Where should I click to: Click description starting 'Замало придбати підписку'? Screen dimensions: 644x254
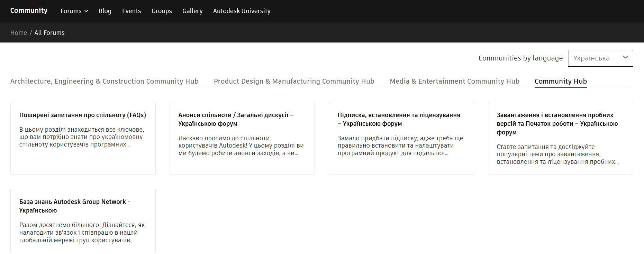400,145
